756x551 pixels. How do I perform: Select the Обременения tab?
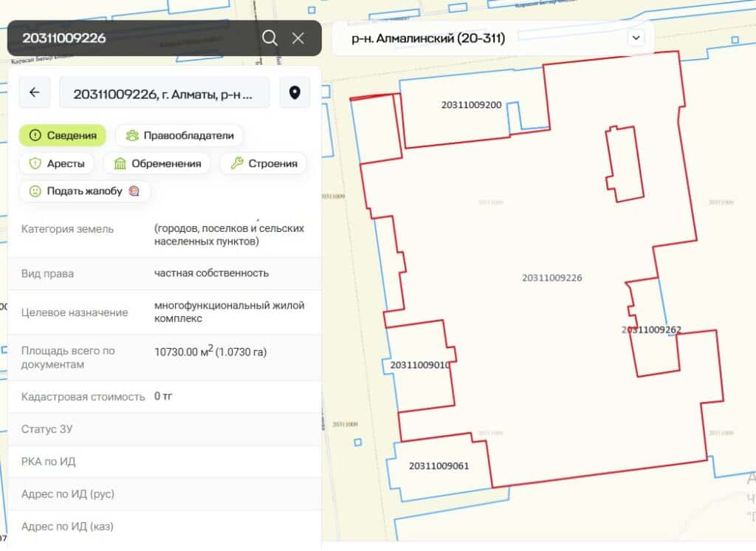(x=157, y=163)
